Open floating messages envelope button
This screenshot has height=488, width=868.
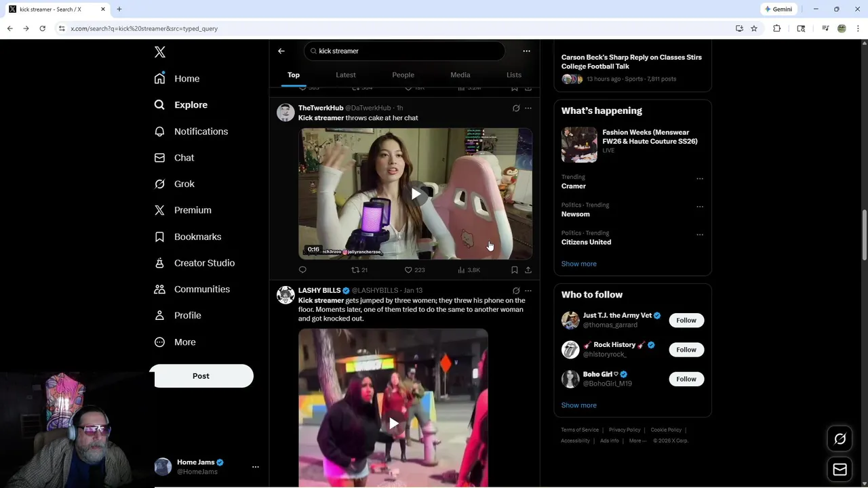click(840, 470)
